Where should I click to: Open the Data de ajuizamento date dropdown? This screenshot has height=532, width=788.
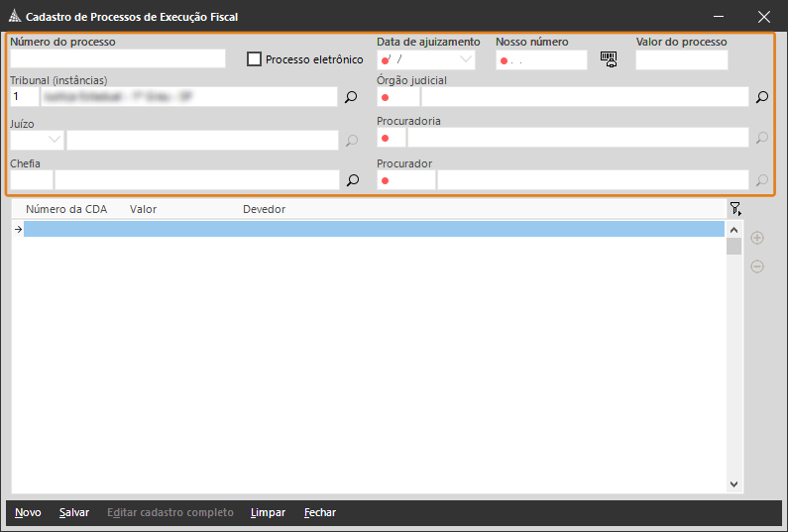[465, 59]
